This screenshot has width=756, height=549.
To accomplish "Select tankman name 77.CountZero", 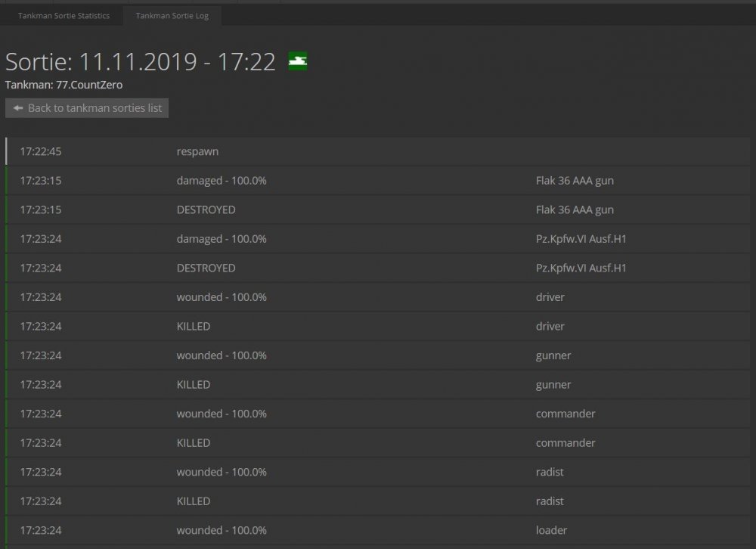I will pos(89,85).
